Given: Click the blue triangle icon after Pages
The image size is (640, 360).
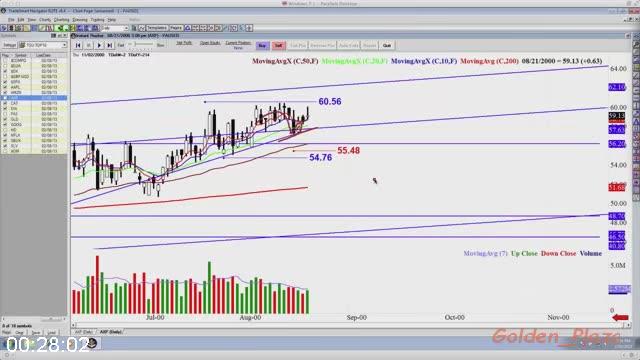Looking at the screenshot, I should [x=188, y=28].
